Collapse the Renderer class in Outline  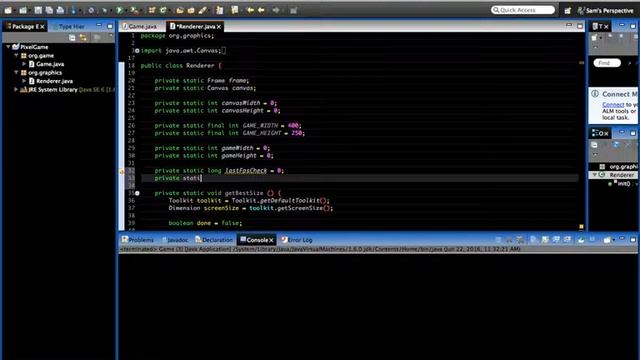595,175
